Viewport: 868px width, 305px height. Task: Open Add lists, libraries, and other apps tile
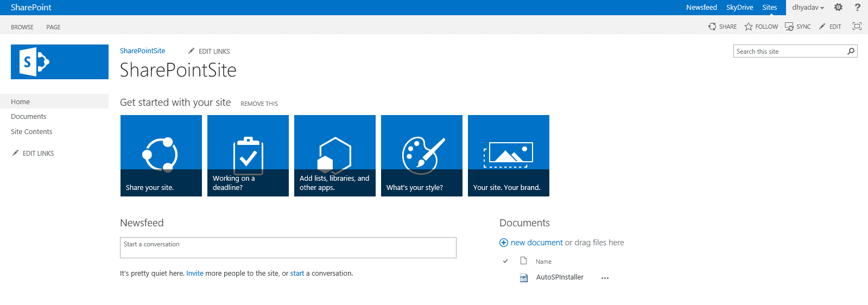pos(335,156)
